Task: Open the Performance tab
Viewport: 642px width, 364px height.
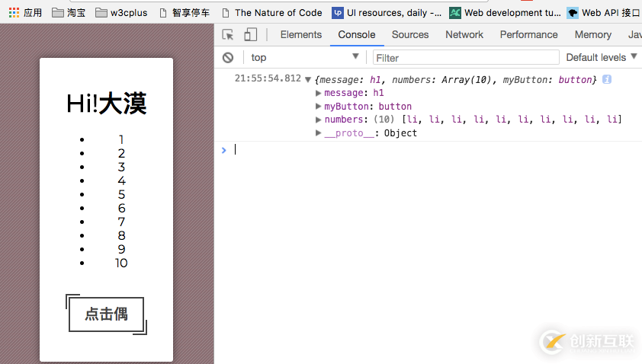Action: 528,35
